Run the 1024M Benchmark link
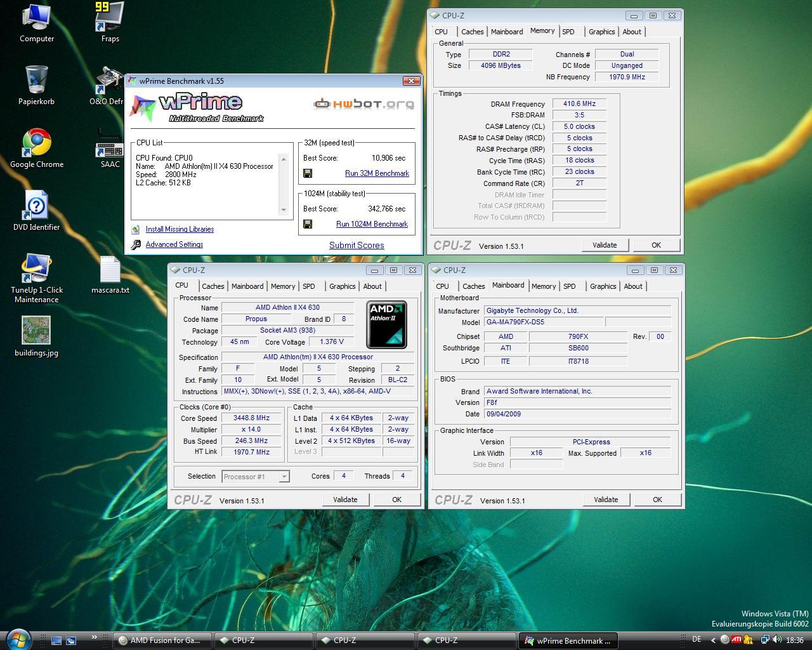 coord(372,224)
